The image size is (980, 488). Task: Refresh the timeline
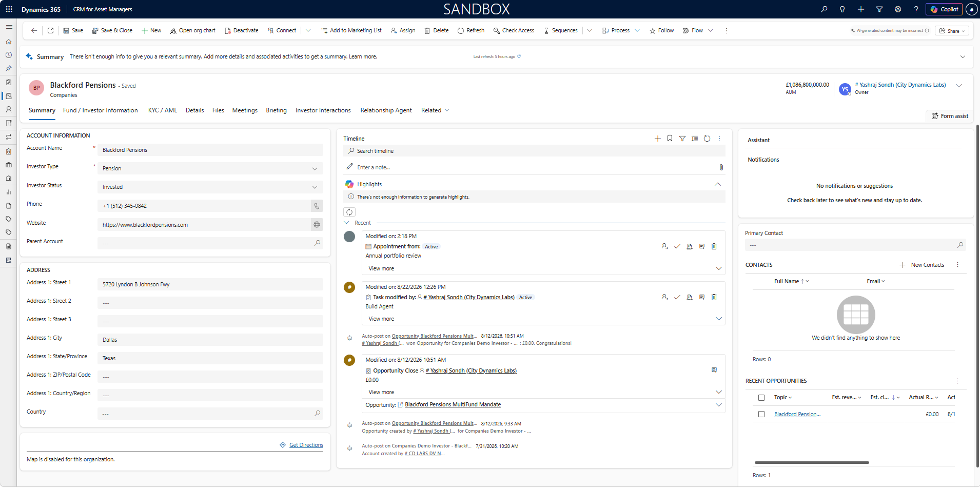coord(707,139)
